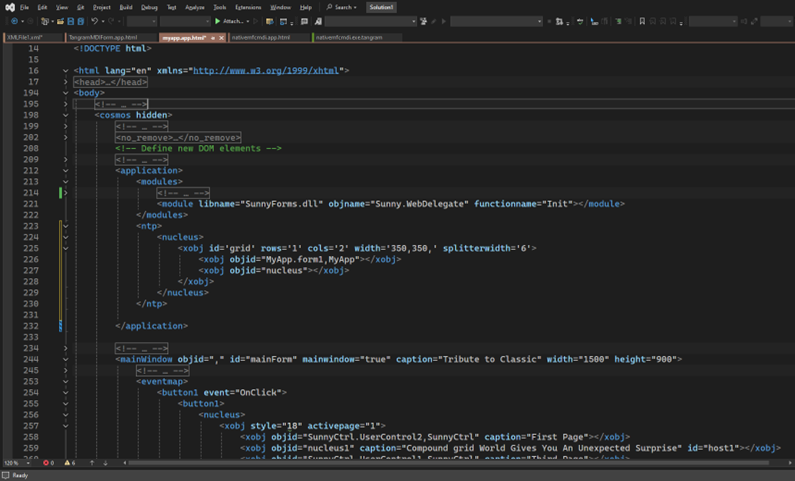Click the bookmark icon in toolbar
The width and height of the screenshot is (795, 481).
click(x=642, y=21)
